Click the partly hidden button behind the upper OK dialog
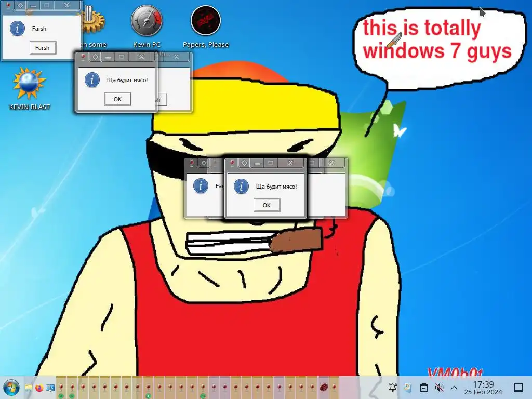 tap(162, 99)
